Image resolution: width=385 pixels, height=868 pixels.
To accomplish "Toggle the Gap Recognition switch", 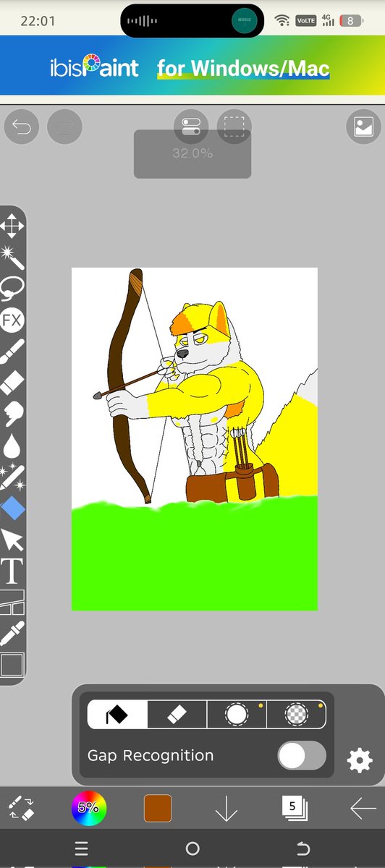I will (302, 756).
